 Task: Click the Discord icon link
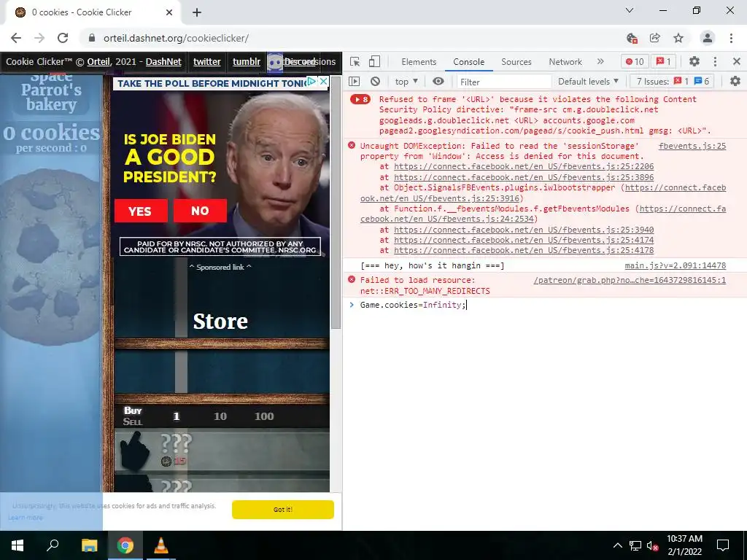[x=275, y=63]
